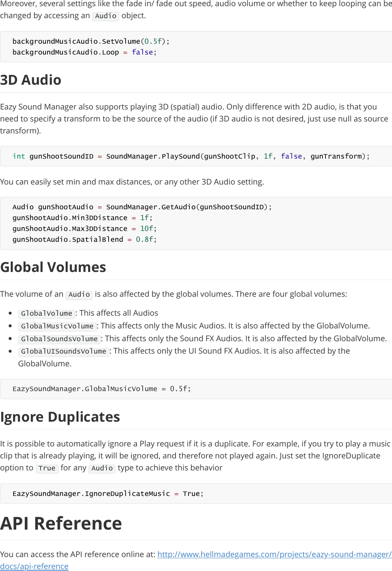This screenshot has height=571, width=392.
Task: Click the IgnoreDuplicateMusic = True code block
Action: click(x=108, y=494)
